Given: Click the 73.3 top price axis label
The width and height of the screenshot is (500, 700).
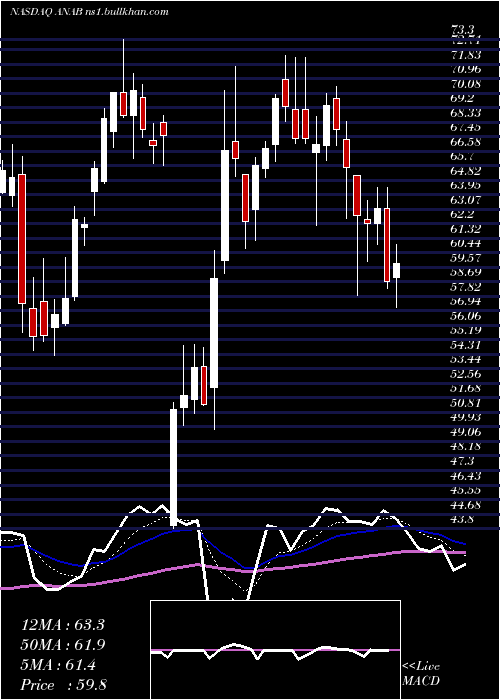Looking at the screenshot, I should point(463,31).
